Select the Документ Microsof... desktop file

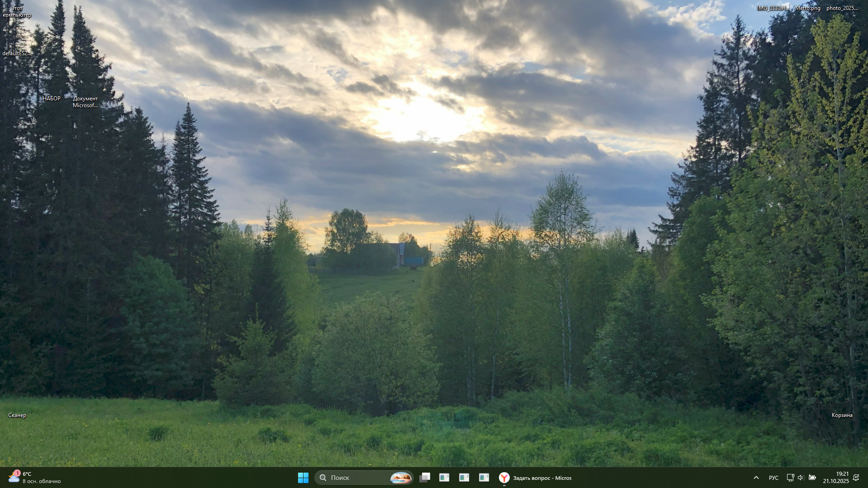click(x=85, y=102)
